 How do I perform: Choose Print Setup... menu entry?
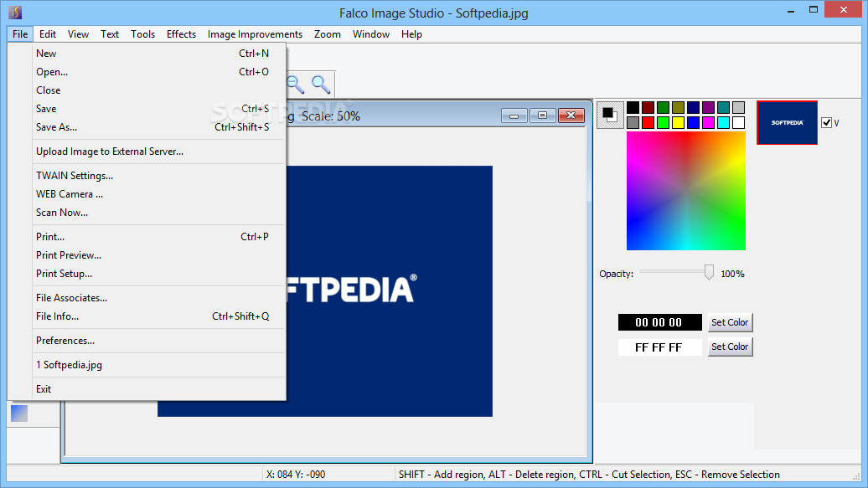(x=147, y=274)
